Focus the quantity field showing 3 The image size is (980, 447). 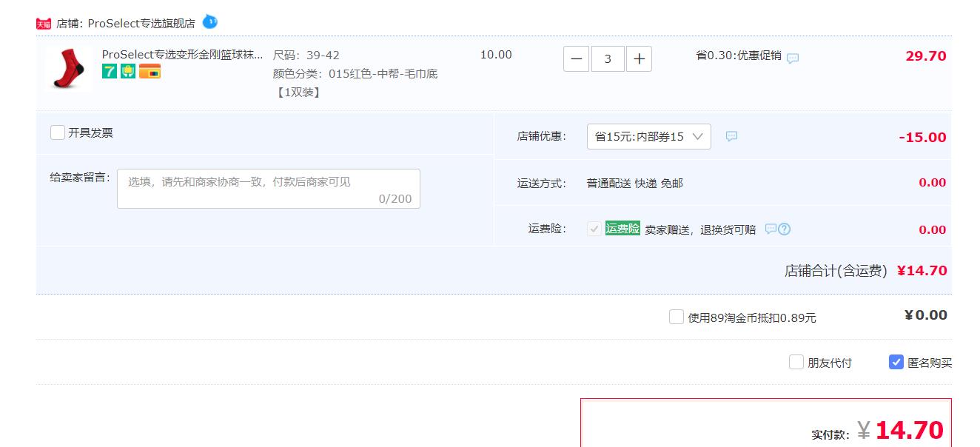pos(608,58)
